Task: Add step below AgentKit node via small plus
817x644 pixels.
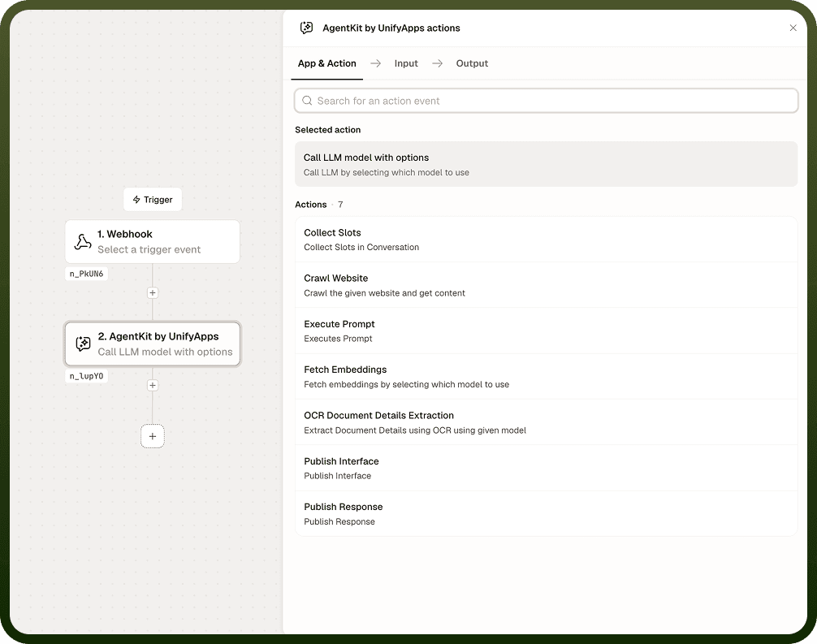Action: pos(152,386)
